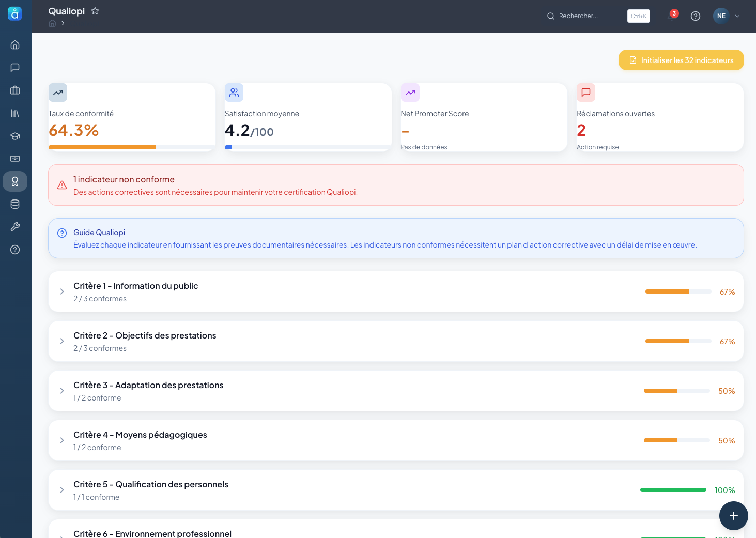756x538 pixels.
Task: Open the banknote finance sidebar icon
Action: 15,159
